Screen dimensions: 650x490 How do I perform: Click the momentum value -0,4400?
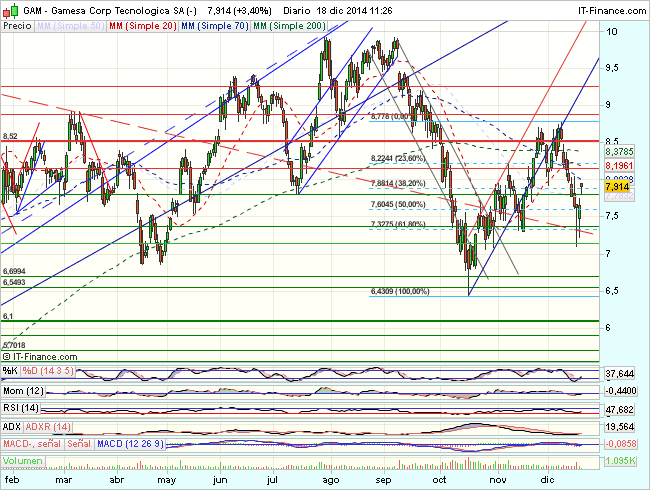[x=621, y=391]
